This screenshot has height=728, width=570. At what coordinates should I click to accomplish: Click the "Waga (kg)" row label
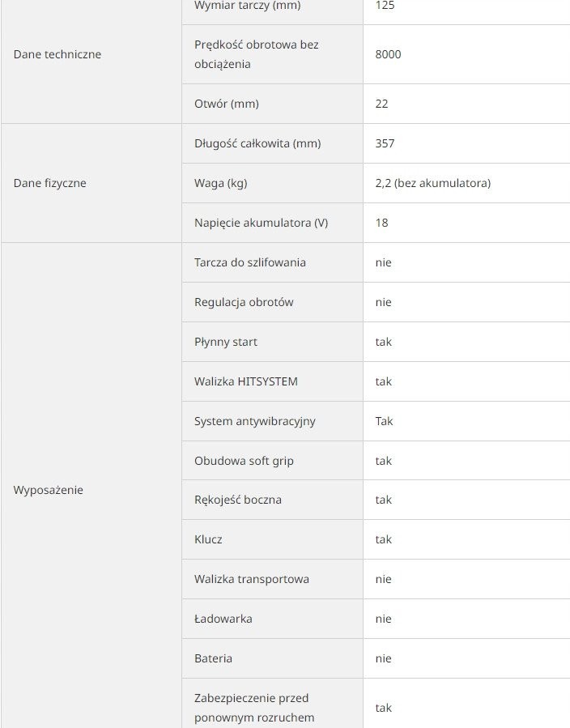(x=221, y=183)
